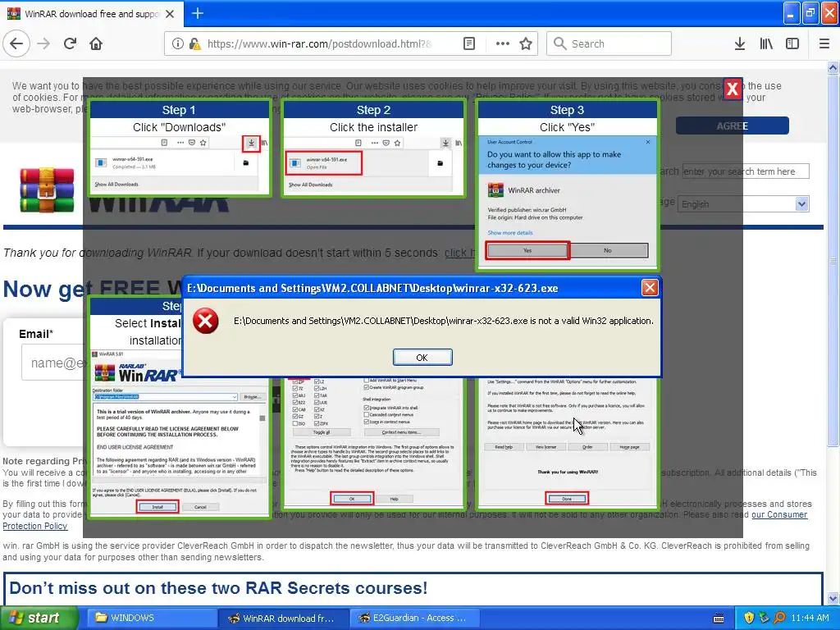
Task: Click the Step 2 instruction thumbnail
Action: coord(373,148)
